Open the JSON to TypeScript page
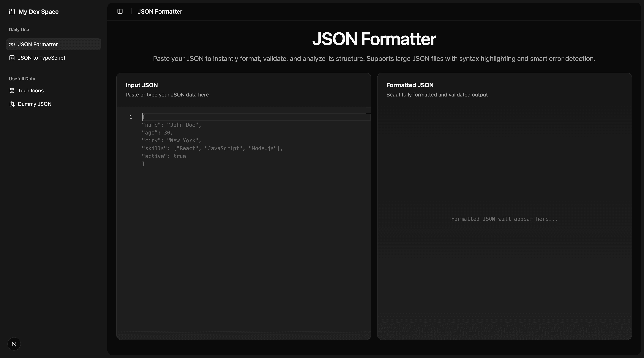This screenshot has width=644, height=358. click(x=42, y=58)
